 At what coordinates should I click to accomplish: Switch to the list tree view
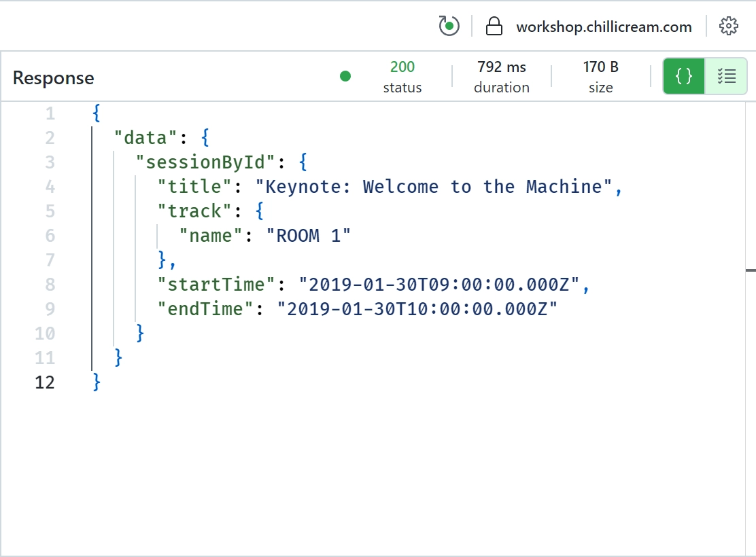pos(726,76)
